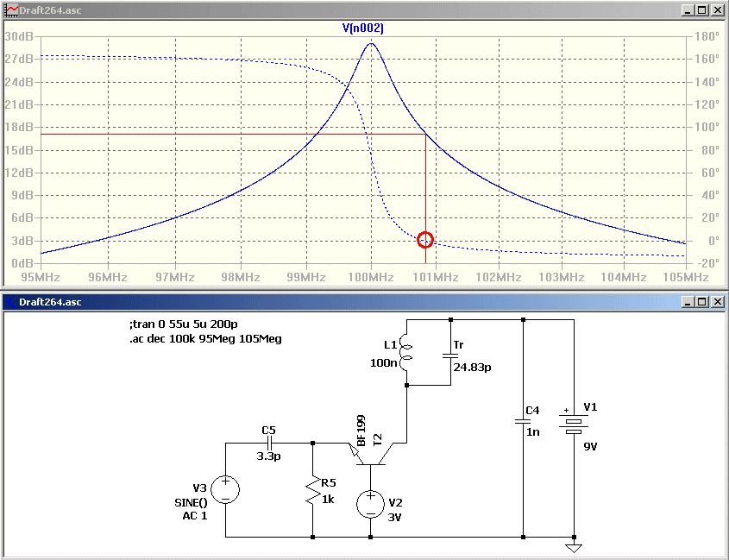The width and height of the screenshot is (729, 560).
Task: Click the V(n002) trace label
Action: coord(363,28)
